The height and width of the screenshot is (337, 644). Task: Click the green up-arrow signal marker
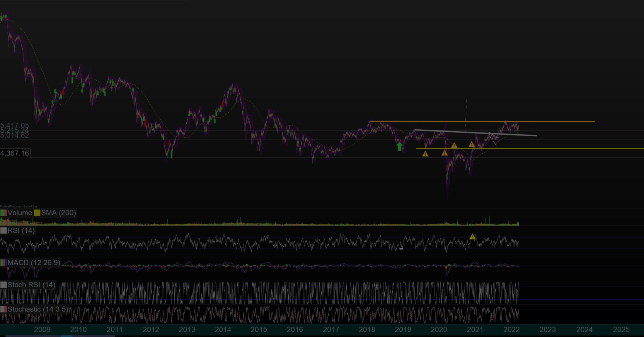[400, 146]
